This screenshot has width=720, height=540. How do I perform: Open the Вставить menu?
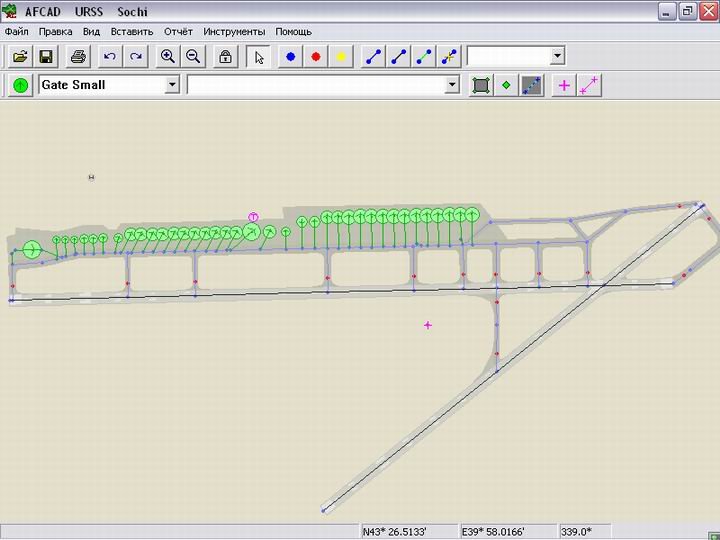point(132,32)
